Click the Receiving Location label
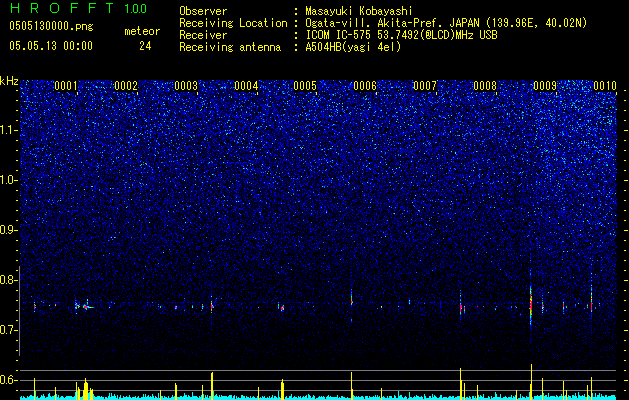The height and width of the screenshot is (400, 629). point(233,23)
